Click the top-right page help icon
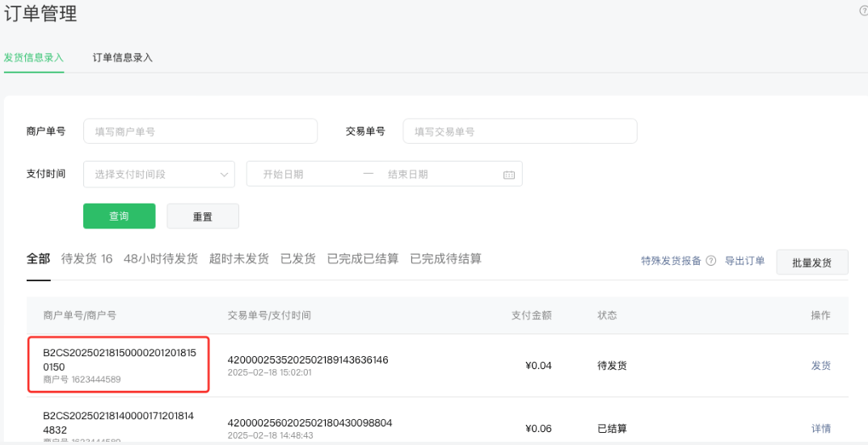This screenshot has width=868, height=445. click(863, 10)
